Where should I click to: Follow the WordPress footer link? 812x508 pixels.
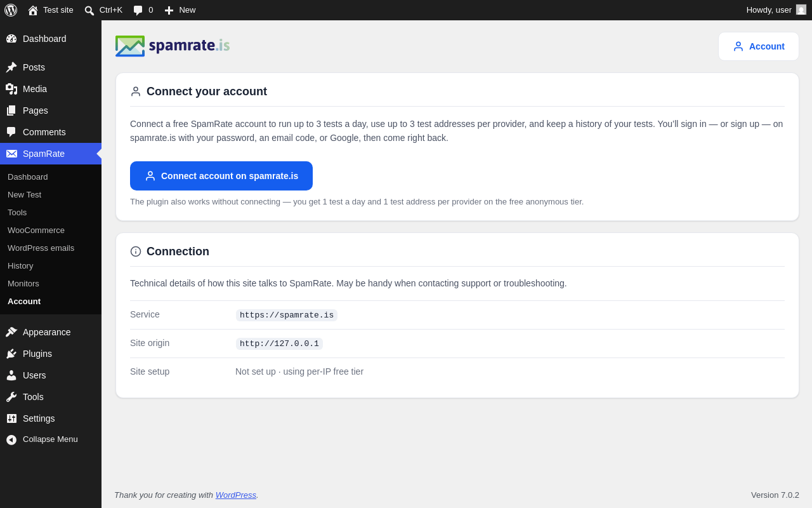[236, 495]
